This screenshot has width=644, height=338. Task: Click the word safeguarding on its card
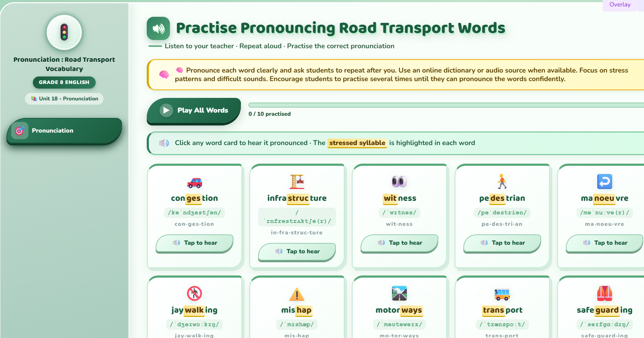605,310
